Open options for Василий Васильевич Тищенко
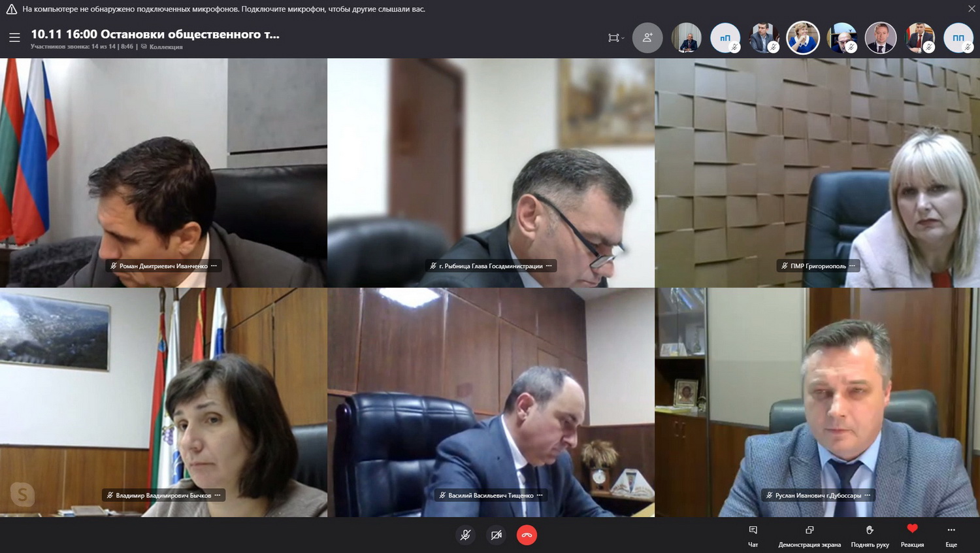 tap(540, 495)
